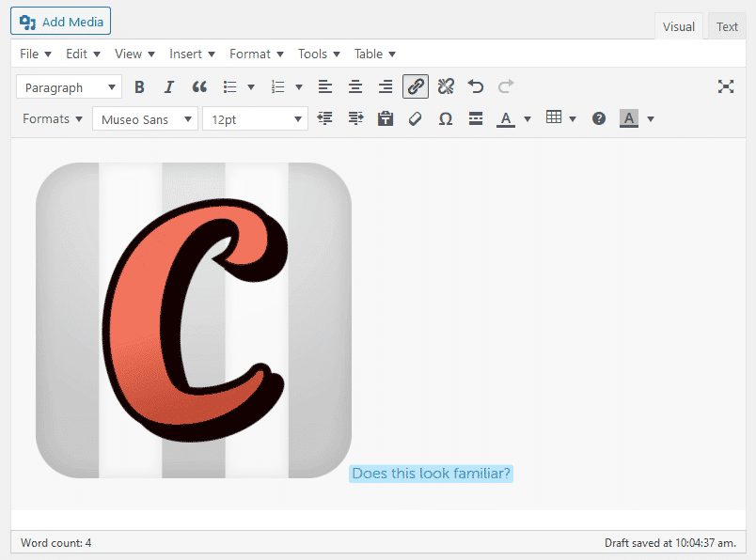Click the 'Does this look familiar?' link
Screen dimensions: 756x560
[431, 474]
